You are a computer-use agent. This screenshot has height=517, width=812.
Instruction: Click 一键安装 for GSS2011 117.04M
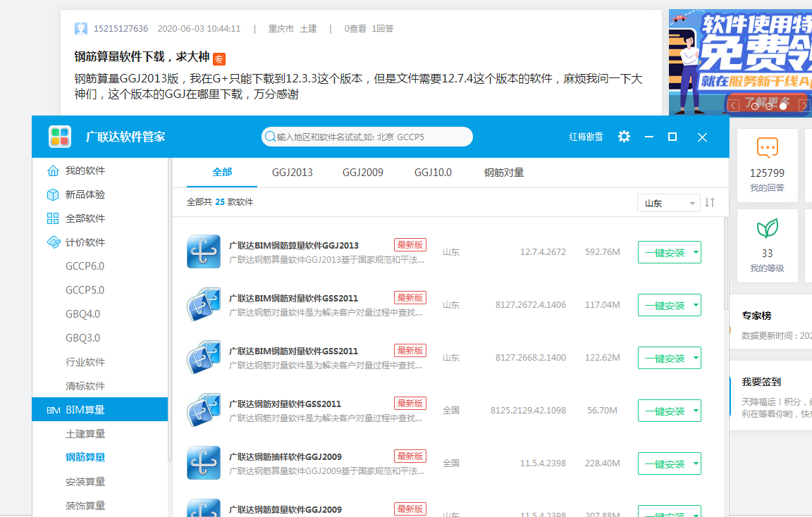click(x=665, y=305)
